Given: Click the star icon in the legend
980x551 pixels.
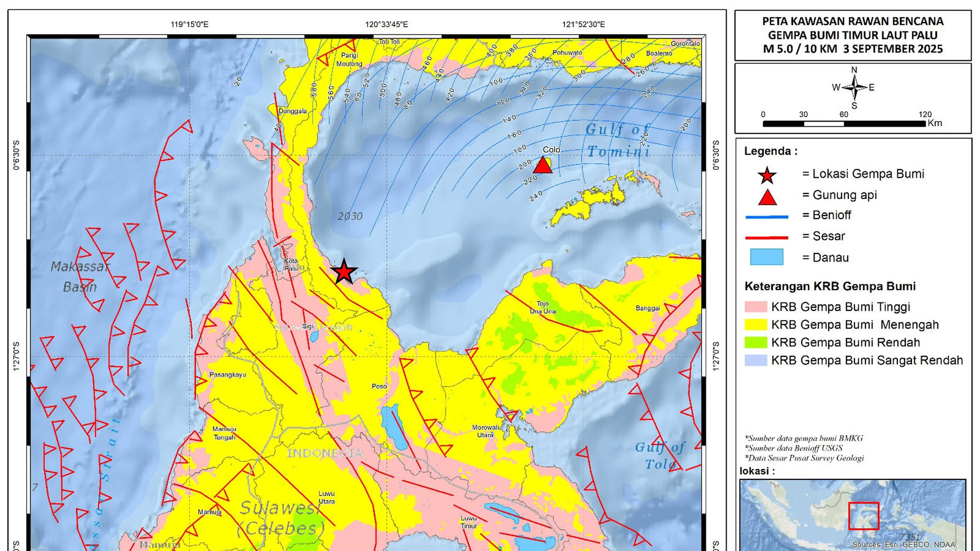Looking at the screenshot, I should 767,175.
